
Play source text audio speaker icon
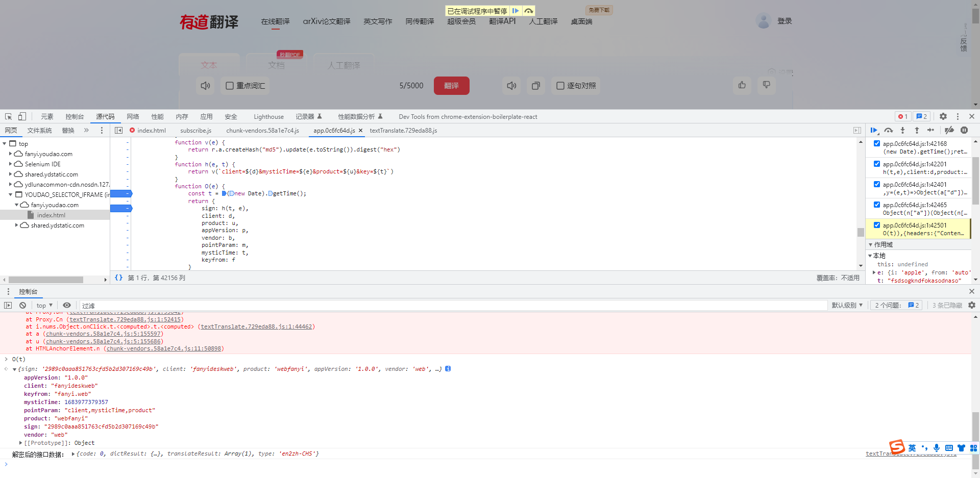pos(205,86)
